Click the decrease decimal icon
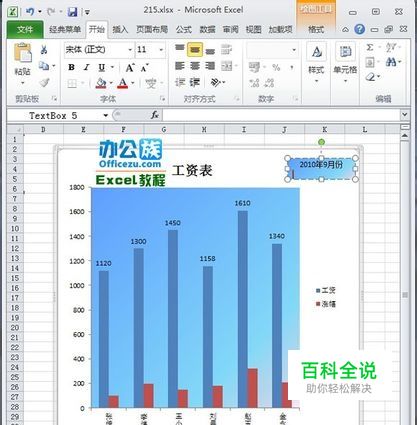This screenshot has width=417, height=425. (x=269, y=83)
